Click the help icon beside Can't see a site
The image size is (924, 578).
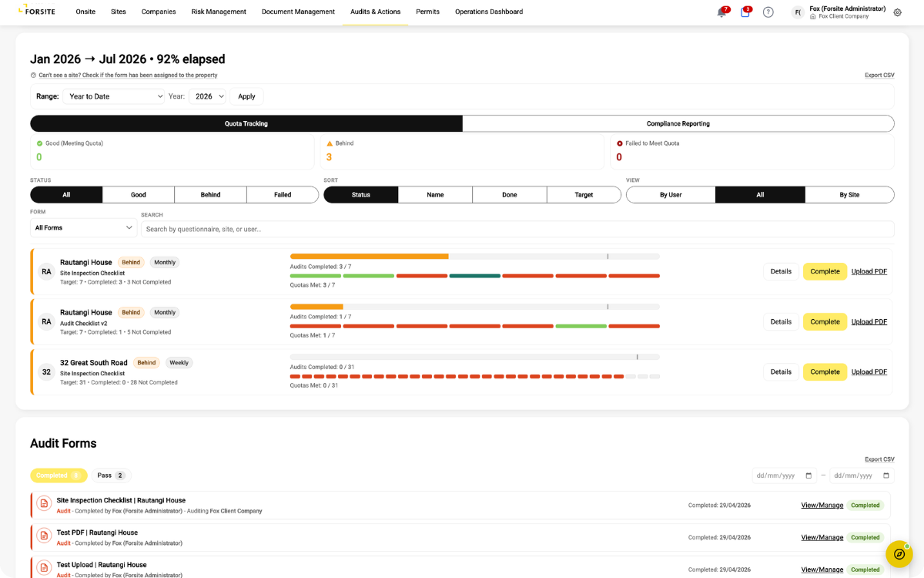click(x=33, y=76)
